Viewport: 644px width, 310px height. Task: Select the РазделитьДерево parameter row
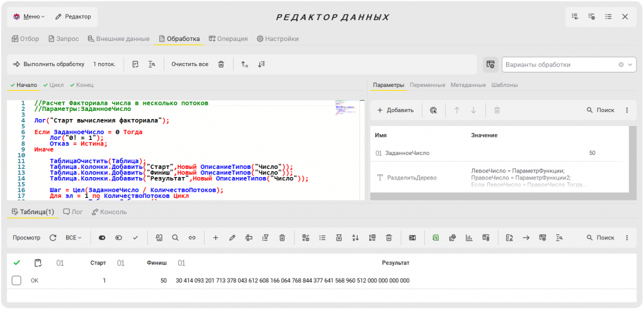point(499,177)
